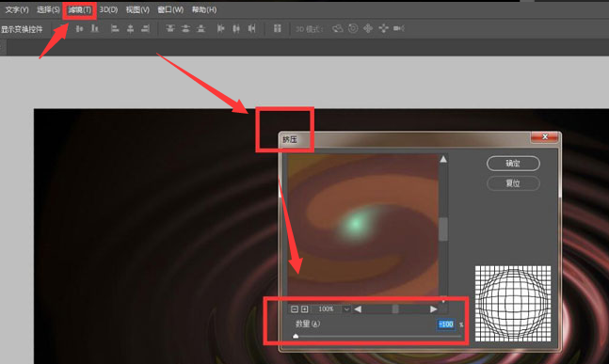Click the 3D pan icon
609x364 pixels.
tap(368, 28)
